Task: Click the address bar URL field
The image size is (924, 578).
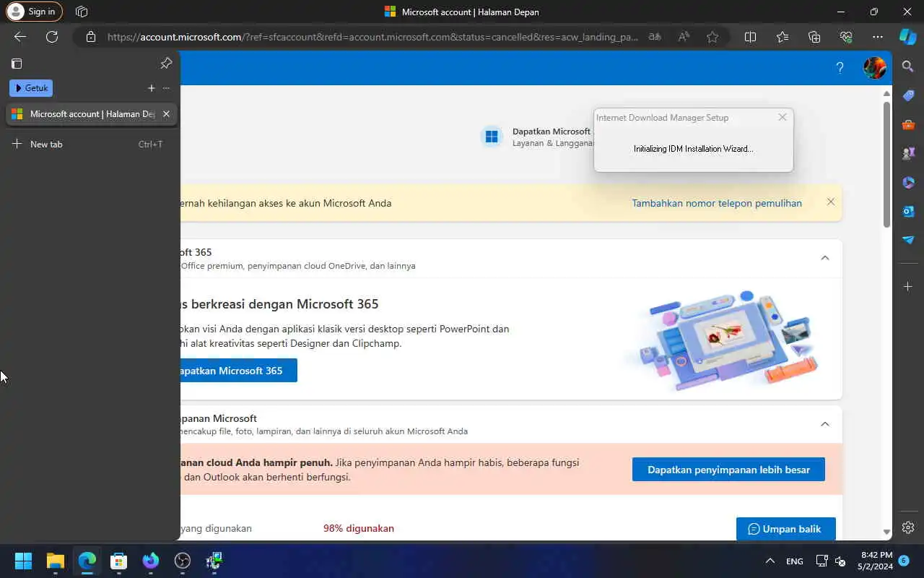Action: [372, 37]
